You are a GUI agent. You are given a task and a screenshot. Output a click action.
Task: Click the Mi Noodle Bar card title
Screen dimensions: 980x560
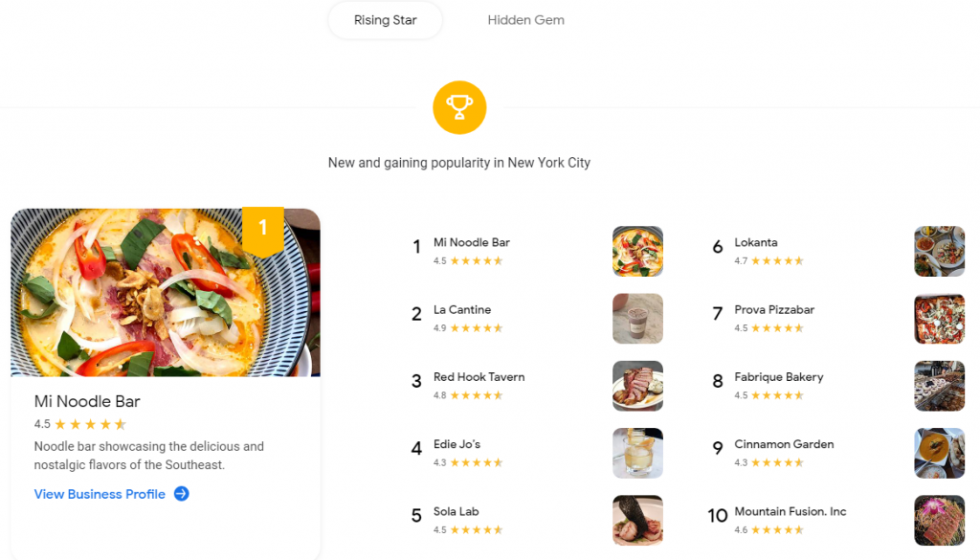tap(87, 401)
